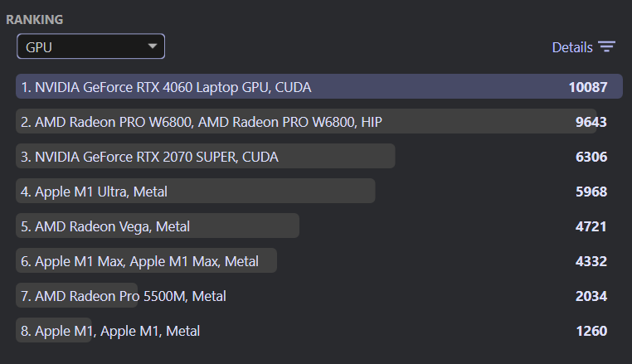Select the NVIDIA GeForce RTX 4060 Laptop GPU entry
Viewport: 632px width, 364px height.
319,87
